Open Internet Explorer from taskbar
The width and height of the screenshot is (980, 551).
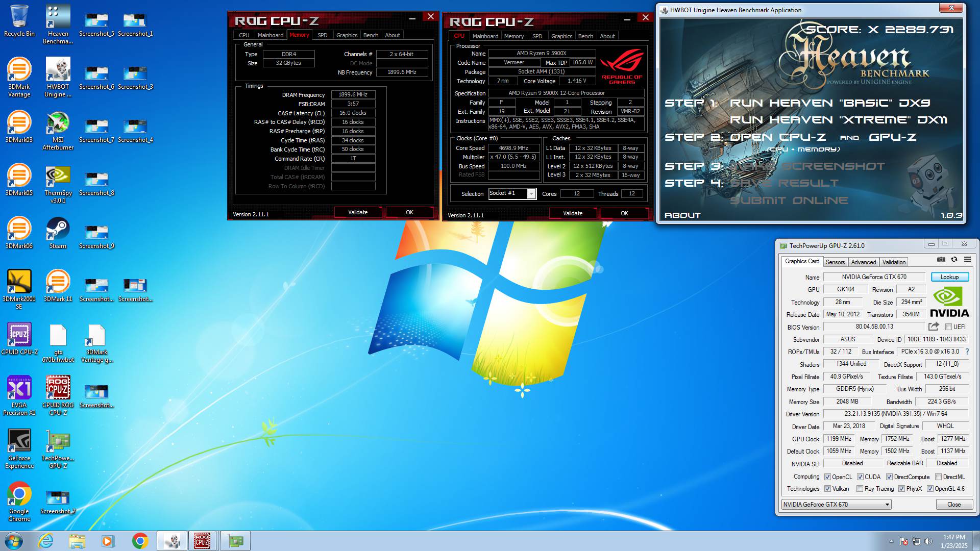[46, 541]
